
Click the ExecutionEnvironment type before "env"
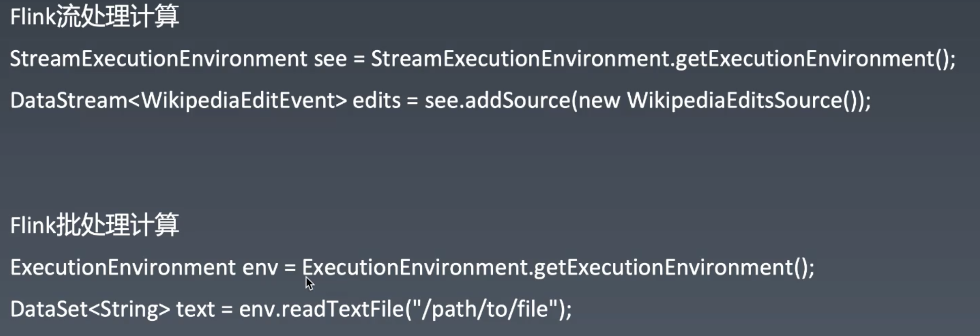click(123, 268)
